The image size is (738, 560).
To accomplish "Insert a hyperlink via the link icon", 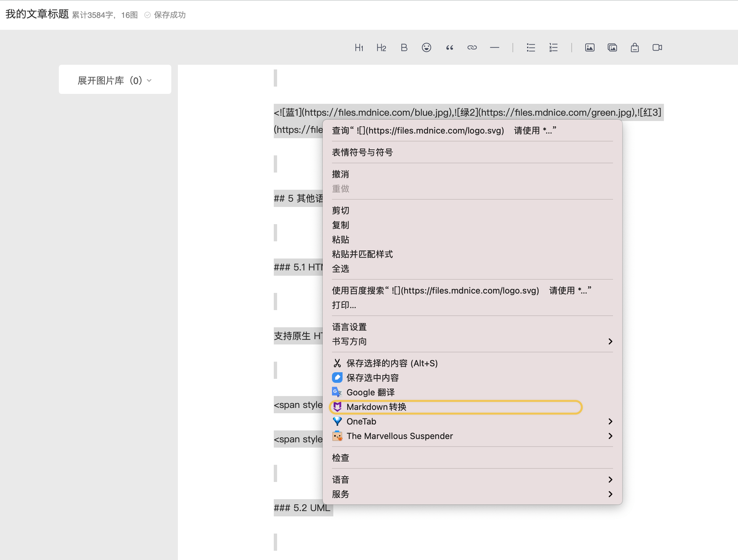I will (472, 47).
